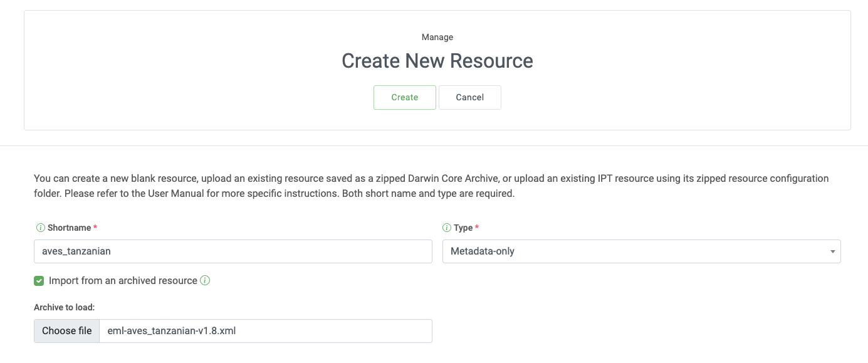
Task: Click the Choose file button
Action: click(67, 330)
